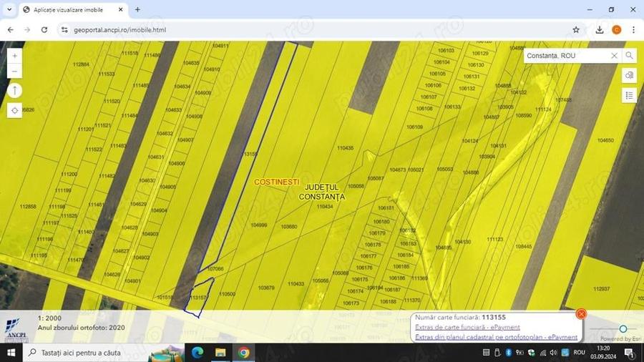Image resolution: width=644 pixels, height=362 pixels.
Task: Select parcel 113157 on the map
Action: click(x=198, y=297)
